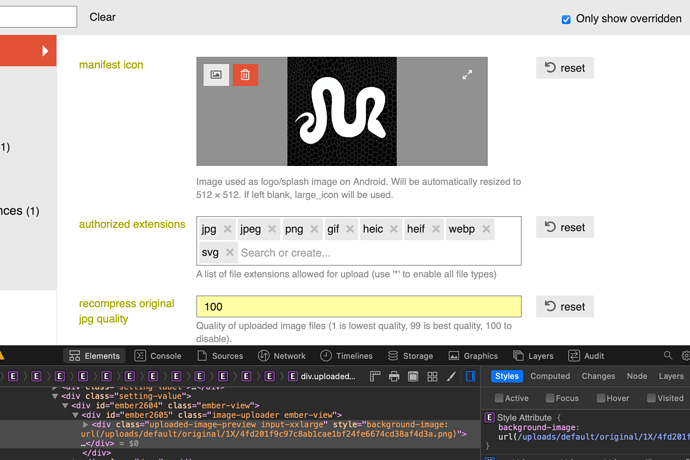Remove the gif extension tag

[350, 229]
